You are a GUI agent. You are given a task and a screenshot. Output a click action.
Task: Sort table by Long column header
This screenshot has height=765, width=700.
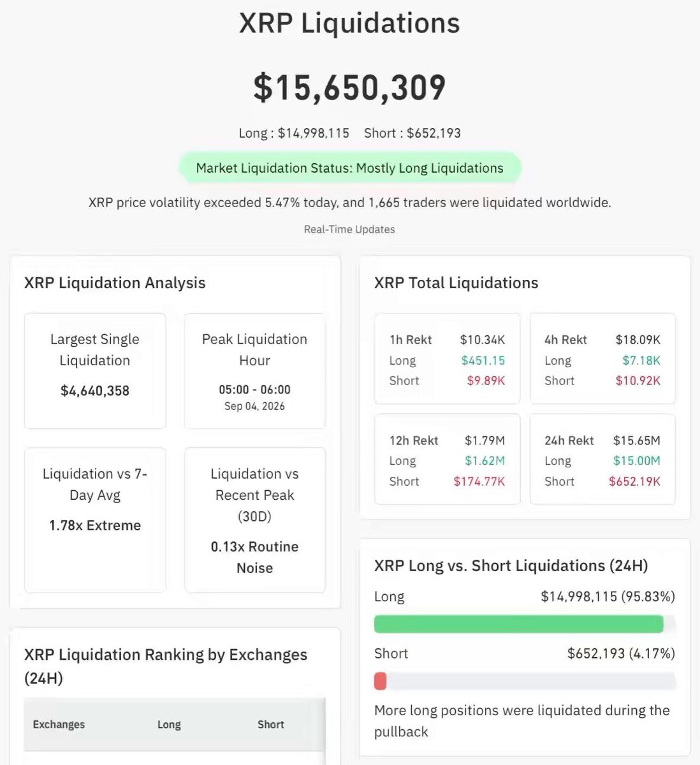point(169,724)
